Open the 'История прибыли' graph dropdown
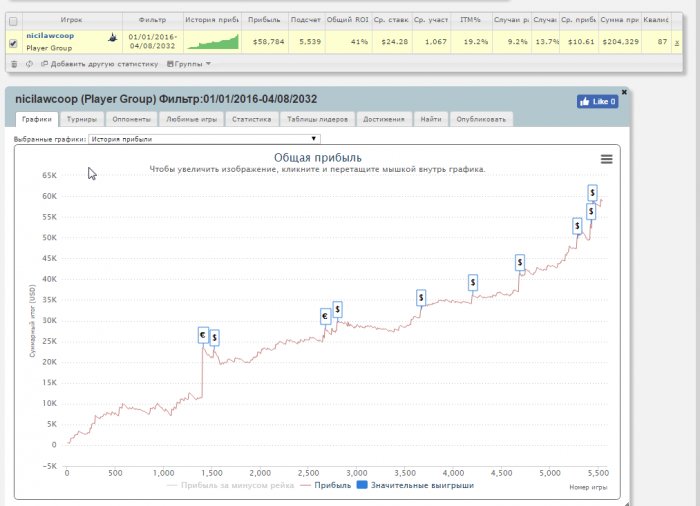The width and height of the screenshot is (700, 506). pos(204,139)
